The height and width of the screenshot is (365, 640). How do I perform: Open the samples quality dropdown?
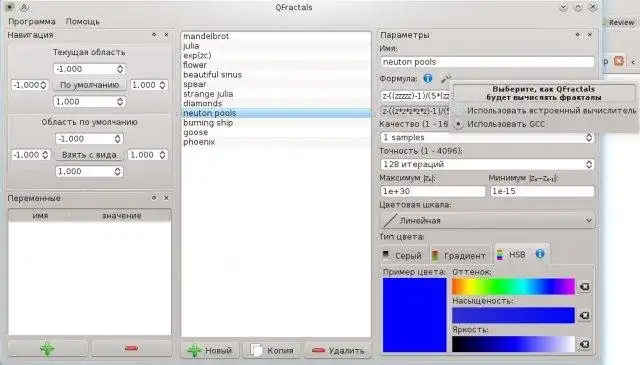(x=487, y=138)
